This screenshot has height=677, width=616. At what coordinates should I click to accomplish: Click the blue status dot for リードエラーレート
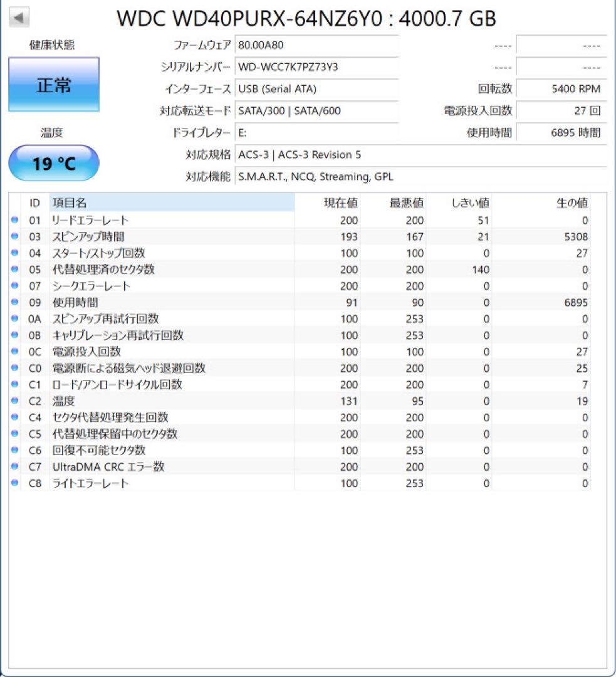[x=14, y=221]
